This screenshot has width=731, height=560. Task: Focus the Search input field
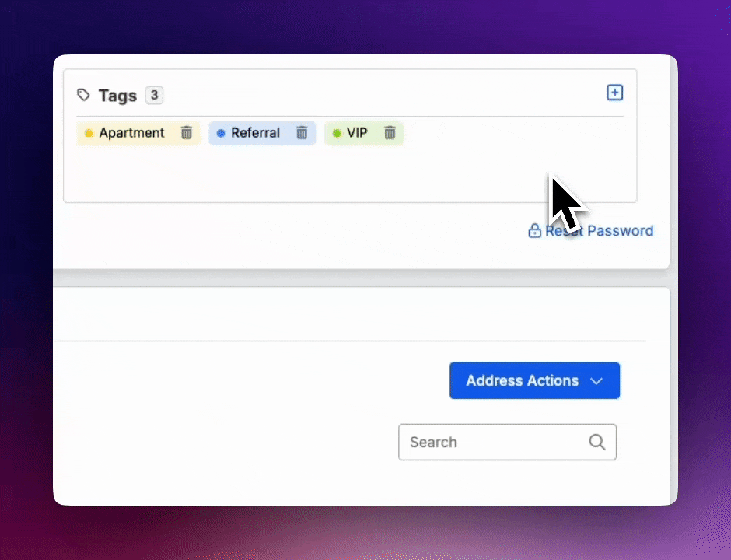507,442
